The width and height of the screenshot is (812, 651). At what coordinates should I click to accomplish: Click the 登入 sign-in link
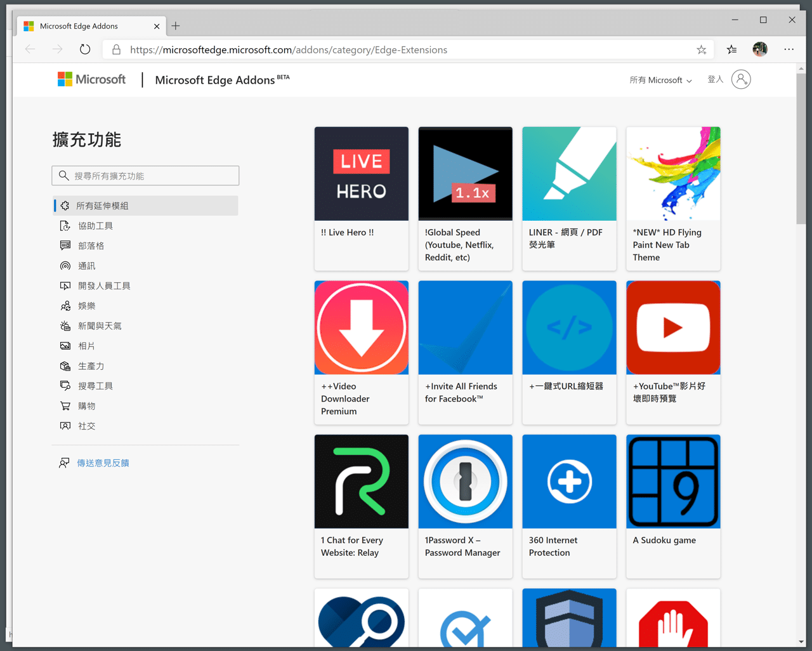[716, 79]
